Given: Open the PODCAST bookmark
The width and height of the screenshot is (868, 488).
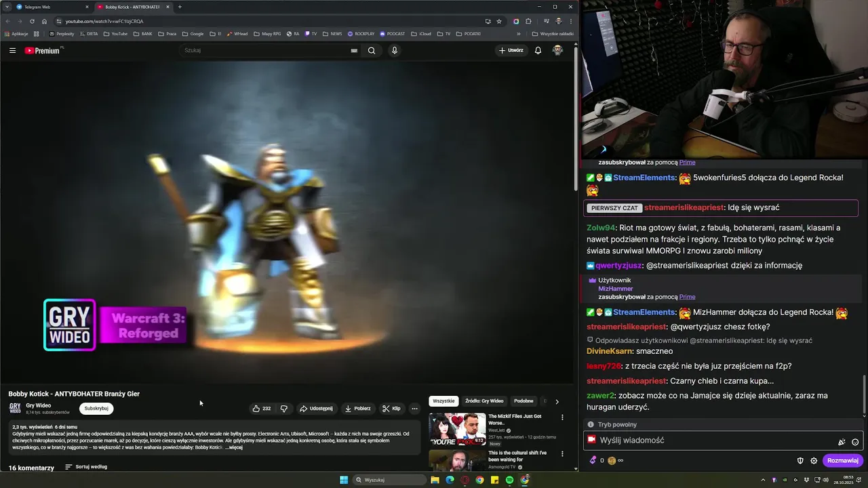Looking at the screenshot, I should coord(393,33).
